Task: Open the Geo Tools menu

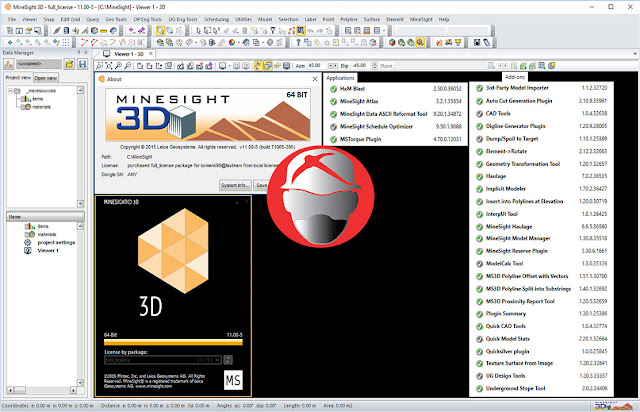Action: pos(116,19)
